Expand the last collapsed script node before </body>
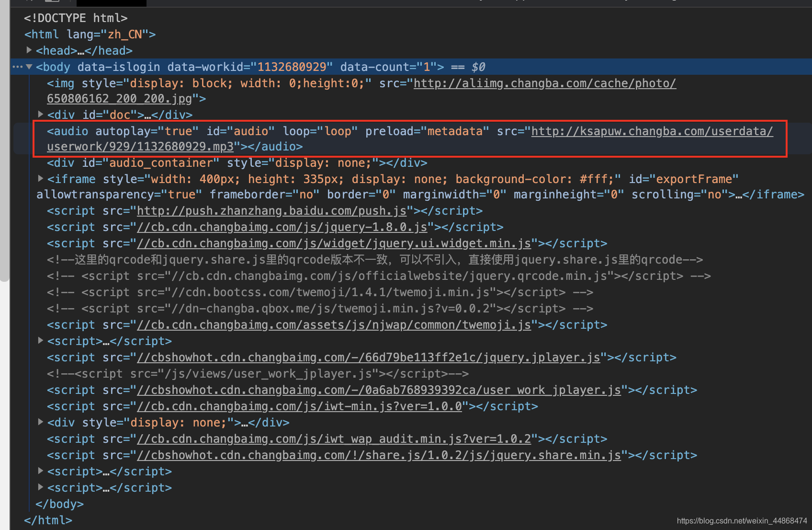The height and width of the screenshot is (530, 812). [41, 487]
